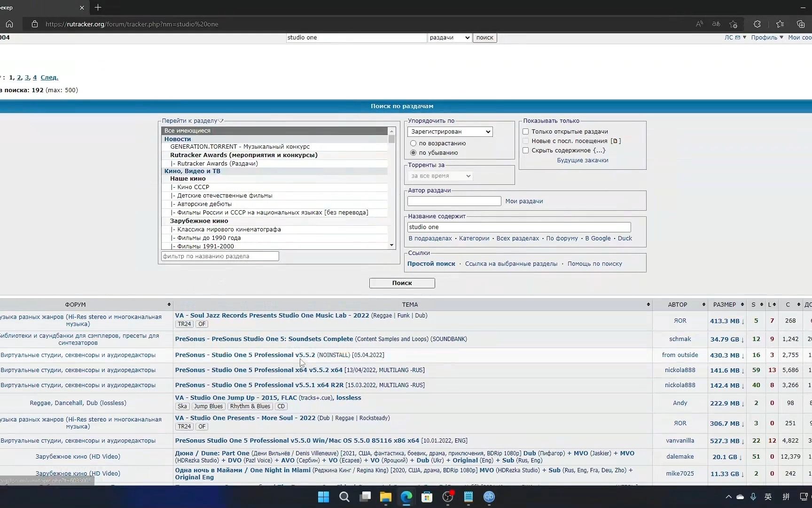Search 'В Google' link
Viewport: 812px width, 508px height.
(x=598, y=238)
